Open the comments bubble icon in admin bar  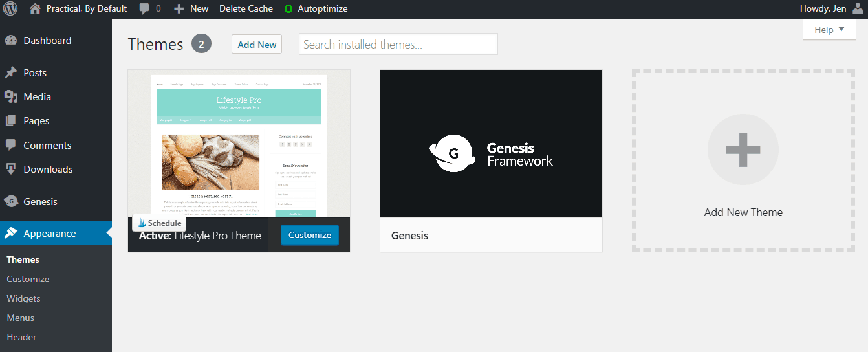click(145, 9)
